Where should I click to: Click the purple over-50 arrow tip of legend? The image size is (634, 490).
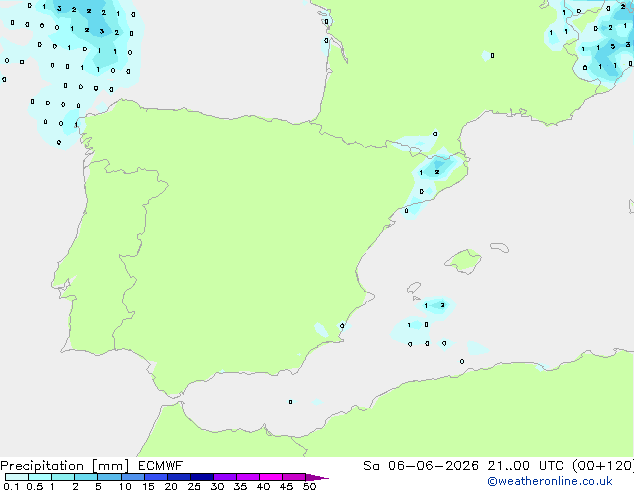pyautogui.click(x=317, y=477)
